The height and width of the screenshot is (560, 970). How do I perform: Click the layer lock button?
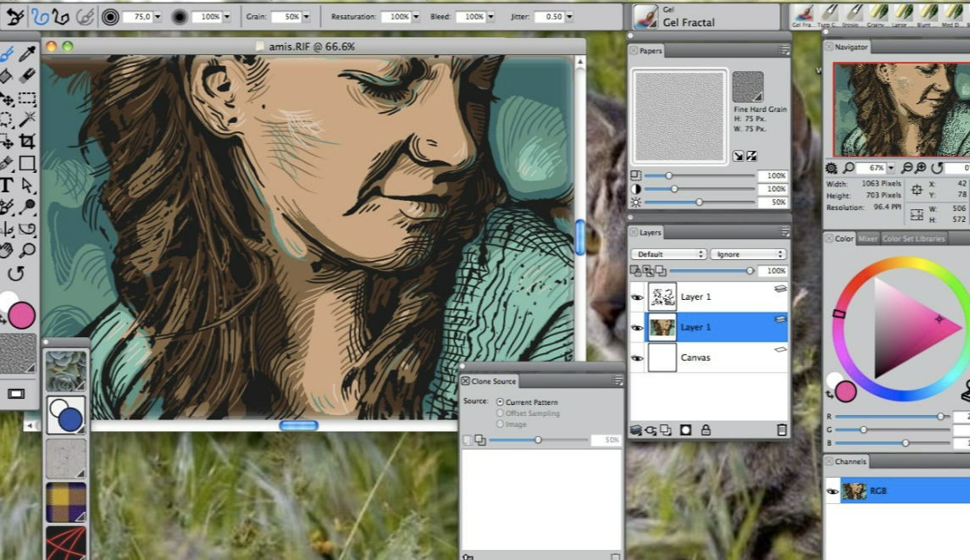coord(706,430)
